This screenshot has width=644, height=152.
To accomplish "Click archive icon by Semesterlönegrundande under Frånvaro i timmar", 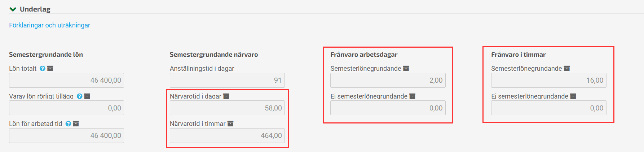I will (567, 69).
